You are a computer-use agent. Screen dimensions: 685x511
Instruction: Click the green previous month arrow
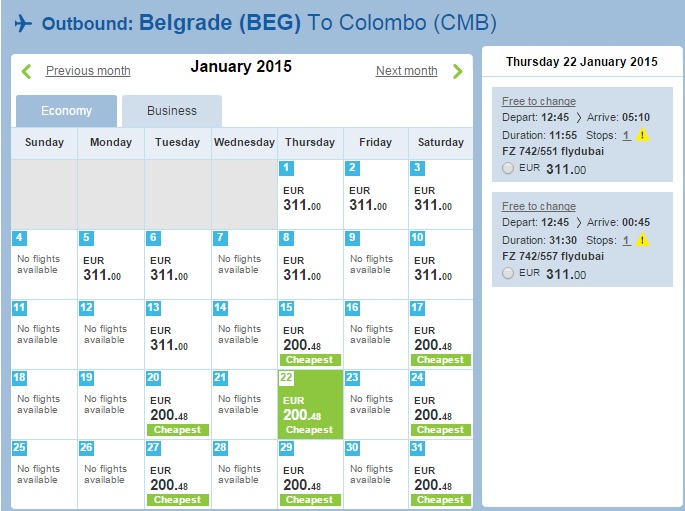click(26, 71)
